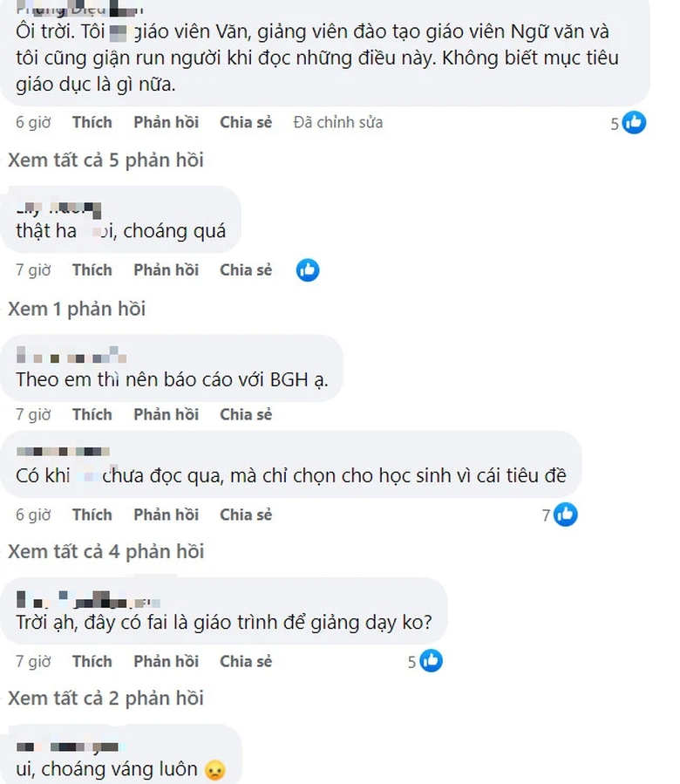Open 'Chia sẻ' under the last comment

click(x=245, y=661)
